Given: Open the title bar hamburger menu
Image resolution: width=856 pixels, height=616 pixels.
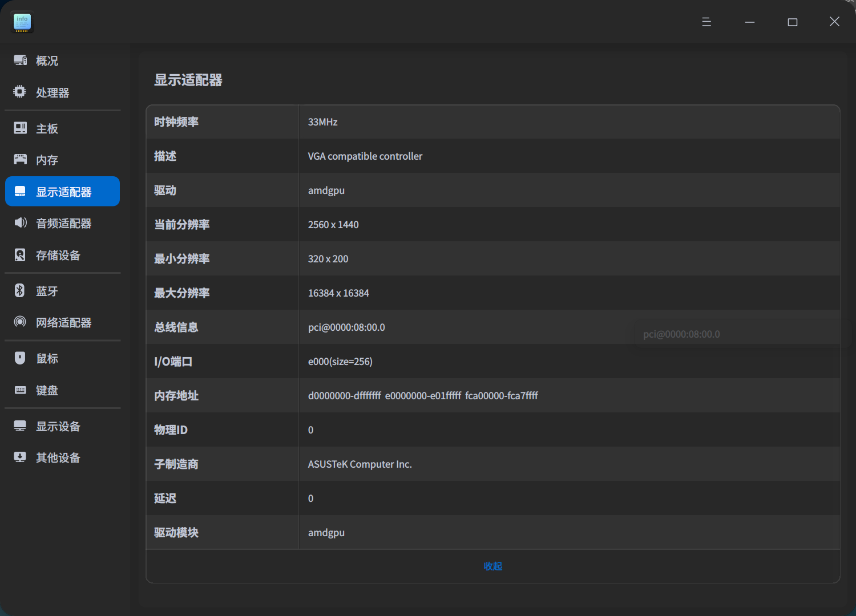Looking at the screenshot, I should point(706,22).
